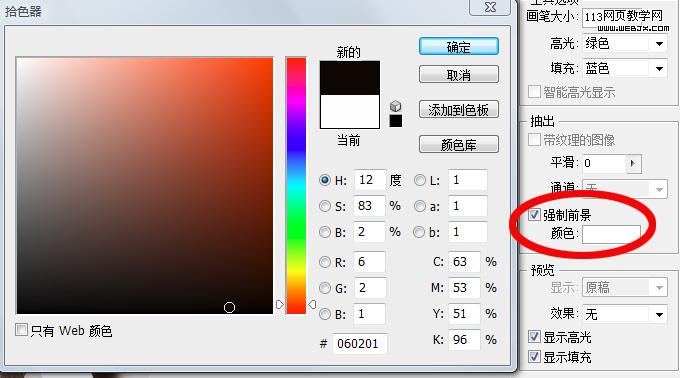Select the H hue radio button

pos(325,180)
